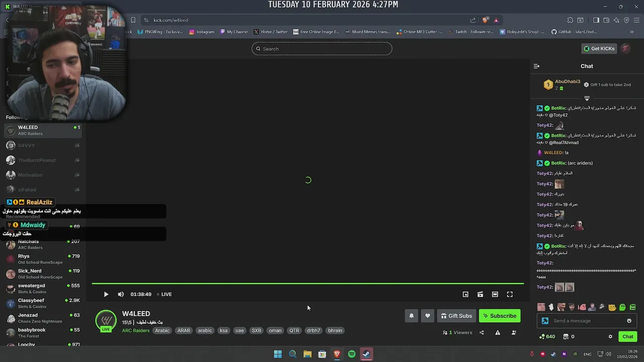Viewport: 644px width, 362px height.
Task: Toggle the Brave sidebar panel icon
Action: 596,20
